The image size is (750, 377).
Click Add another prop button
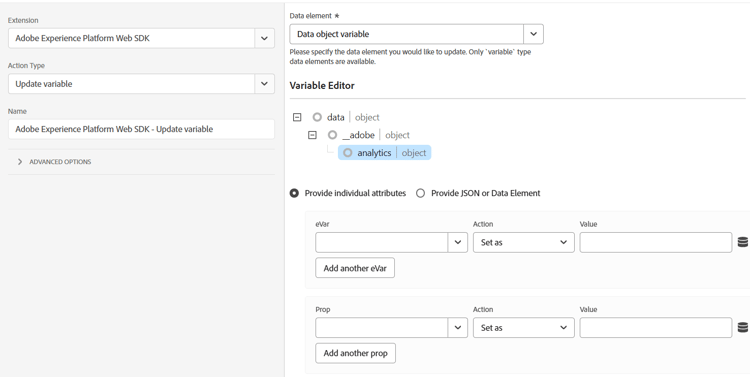point(355,353)
